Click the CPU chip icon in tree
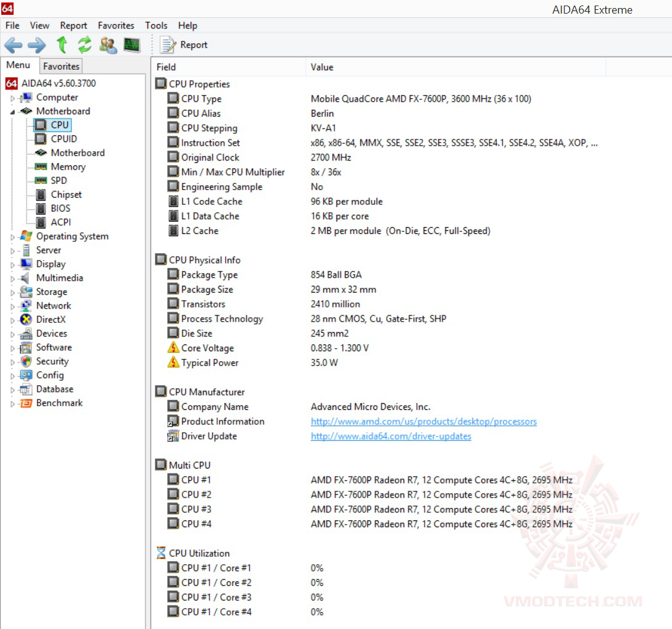 (x=41, y=125)
